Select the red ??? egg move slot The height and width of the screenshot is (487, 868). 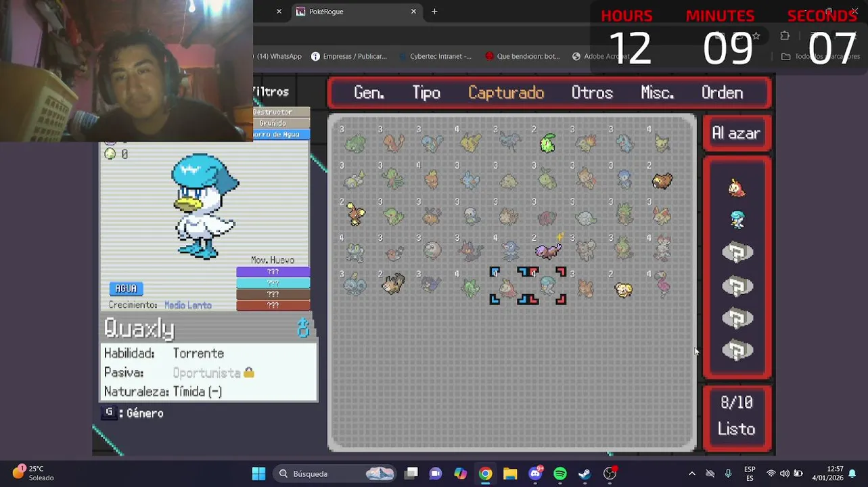click(x=273, y=305)
